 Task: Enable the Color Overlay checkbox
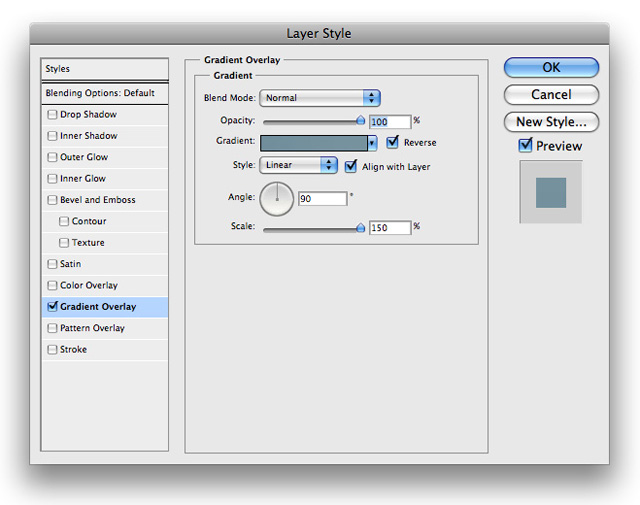point(52,285)
